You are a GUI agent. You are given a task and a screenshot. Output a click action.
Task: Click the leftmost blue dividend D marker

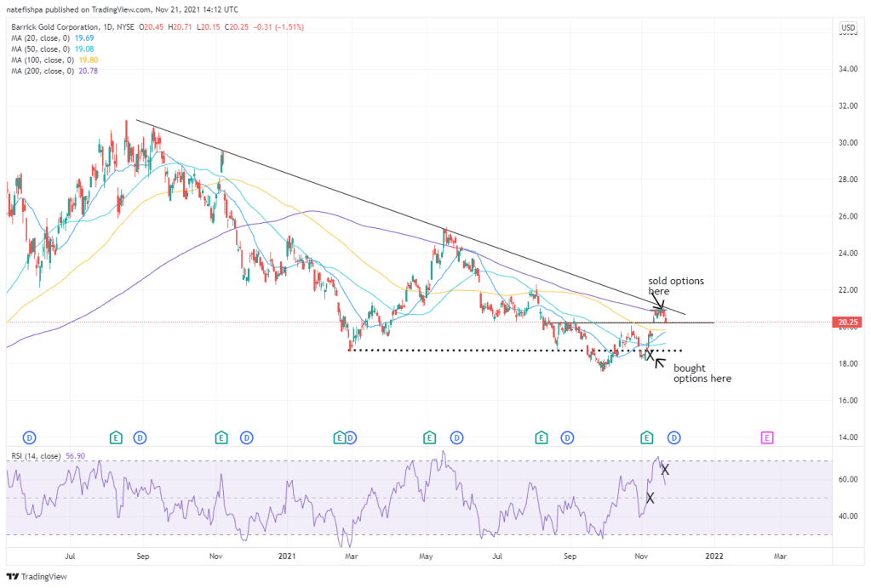click(29, 437)
